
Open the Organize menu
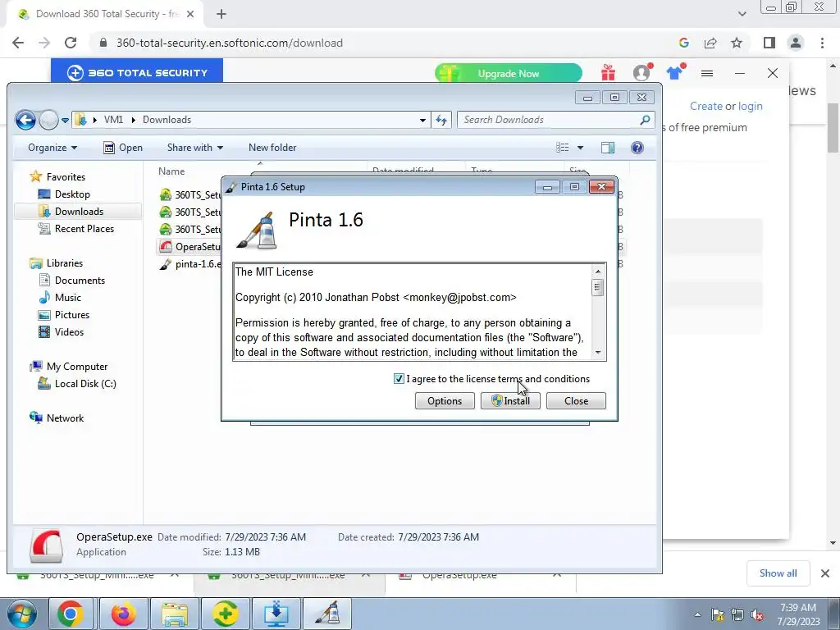(52, 148)
